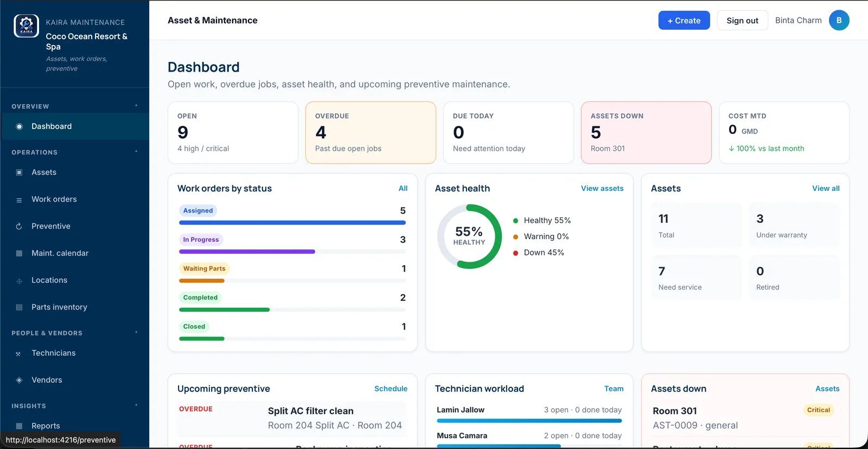Collapse the Operations sidebar section
Viewport: 868px width, 449px height.
click(x=136, y=152)
